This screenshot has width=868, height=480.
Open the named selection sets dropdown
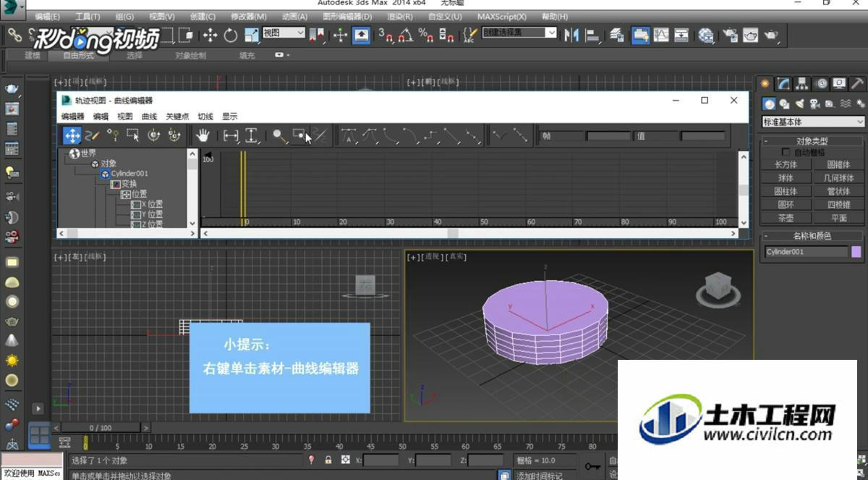point(519,33)
